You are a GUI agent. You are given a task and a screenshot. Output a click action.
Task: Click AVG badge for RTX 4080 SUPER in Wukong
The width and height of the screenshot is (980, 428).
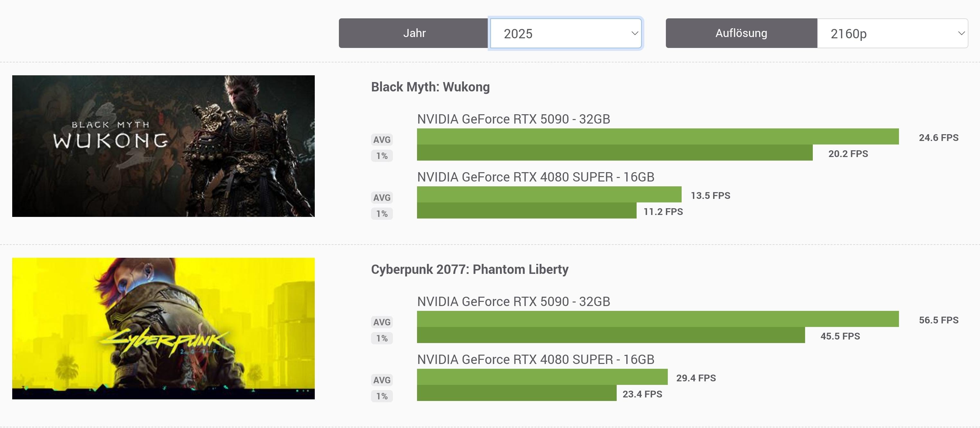point(382,198)
